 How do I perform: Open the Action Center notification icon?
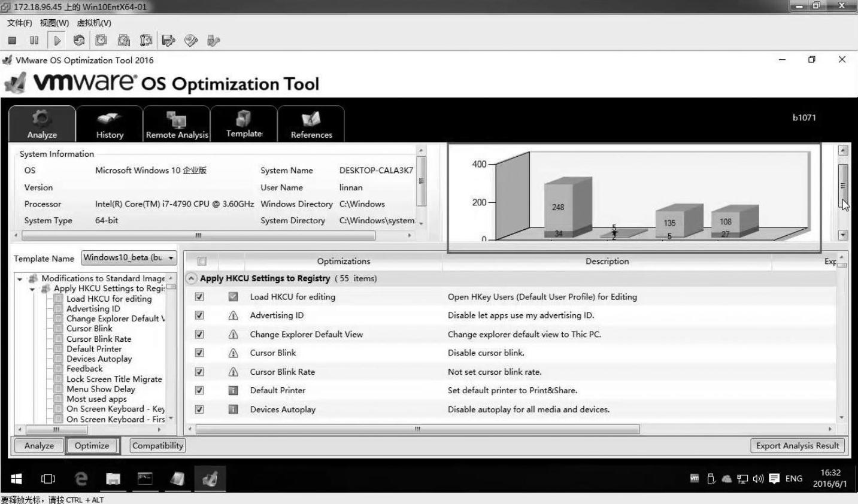tap(774, 478)
